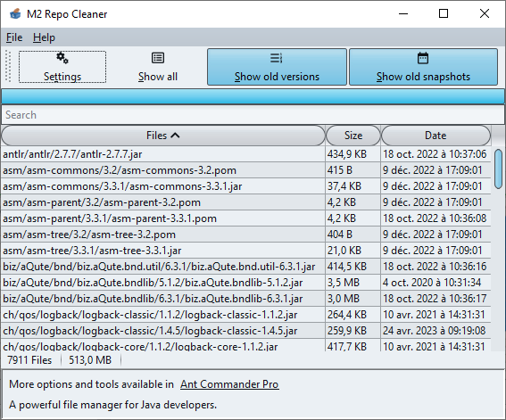This screenshot has width=506, height=420.
Task: Select logback-classic-1.4.5.jar row
Action: 246,331
